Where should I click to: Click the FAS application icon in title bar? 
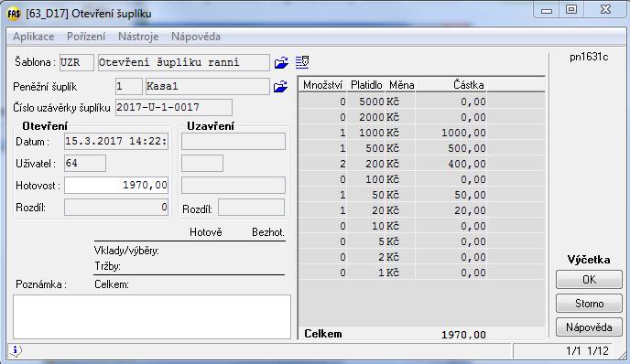click(x=14, y=14)
